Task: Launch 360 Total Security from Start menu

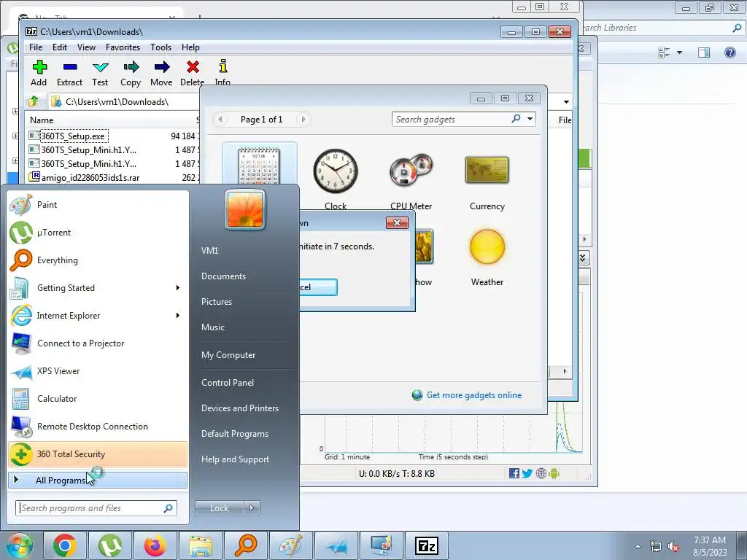Action: pyautogui.click(x=98, y=454)
